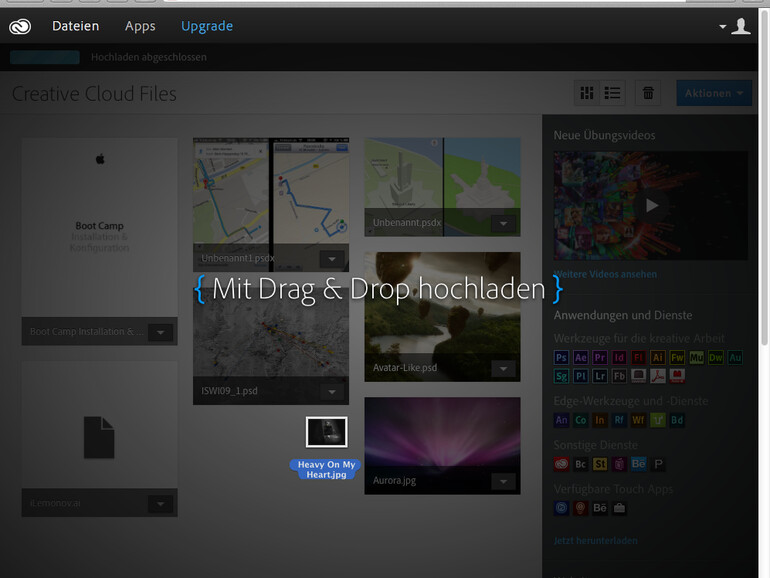The image size is (770, 578).
Task: Expand menu for ISWI09_1.psd file
Action: (332, 391)
